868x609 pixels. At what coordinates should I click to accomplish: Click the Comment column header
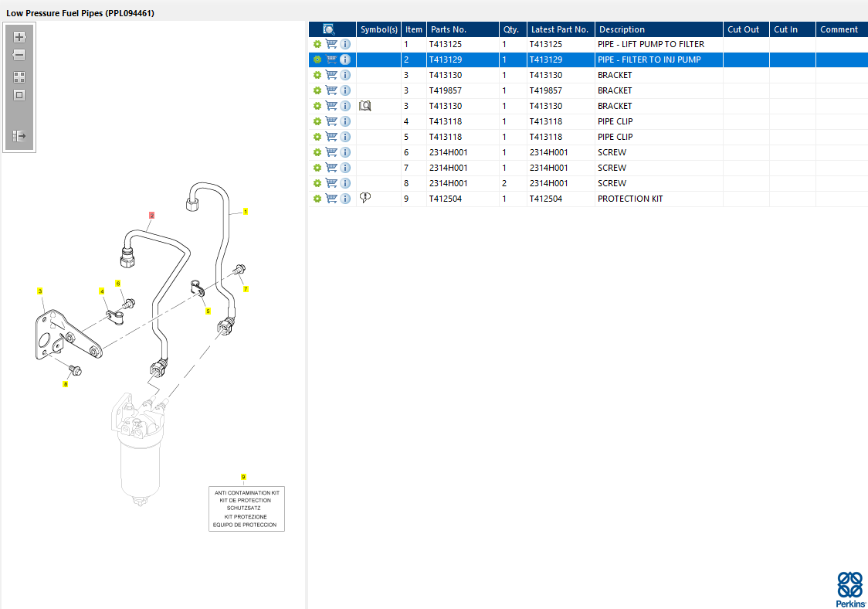coord(842,29)
